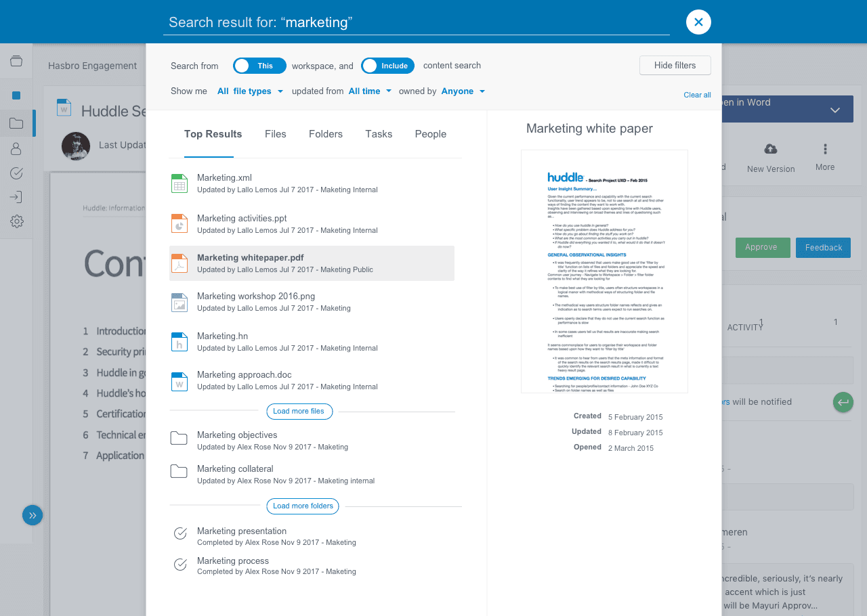Open the Marketing presentation task result
867x616 pixels.
[x=312, y=536]
